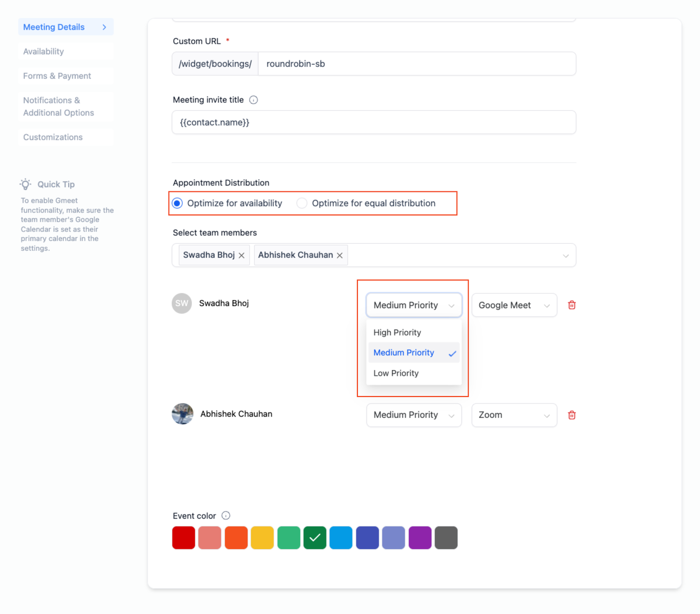Select Optimize for availability radio button

[x=177, y=203]
